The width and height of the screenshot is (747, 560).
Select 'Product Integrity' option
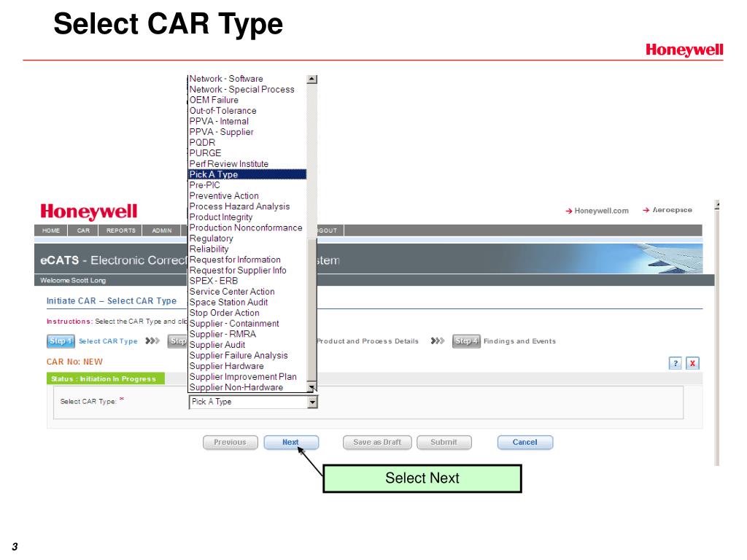click(247, 217)
